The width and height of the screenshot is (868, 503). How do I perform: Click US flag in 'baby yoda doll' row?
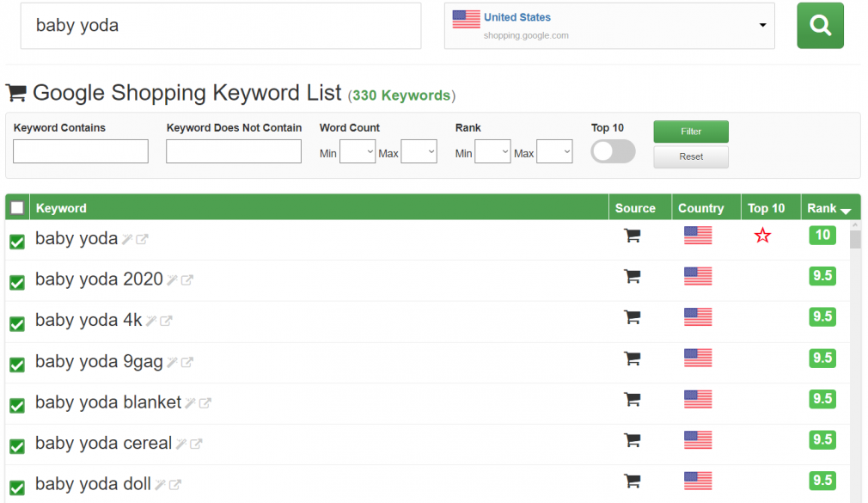(698, 481)
